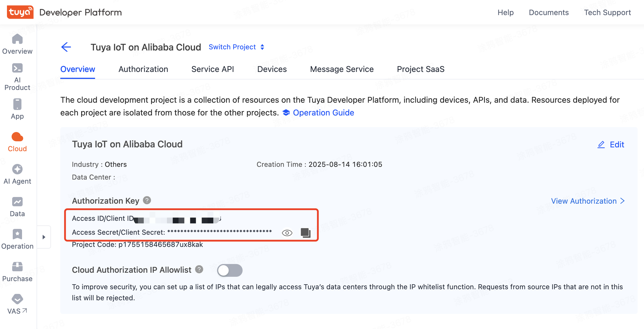Open the Operation Guide link
This screenshot has width=644, height=329.
click(323, 113)
